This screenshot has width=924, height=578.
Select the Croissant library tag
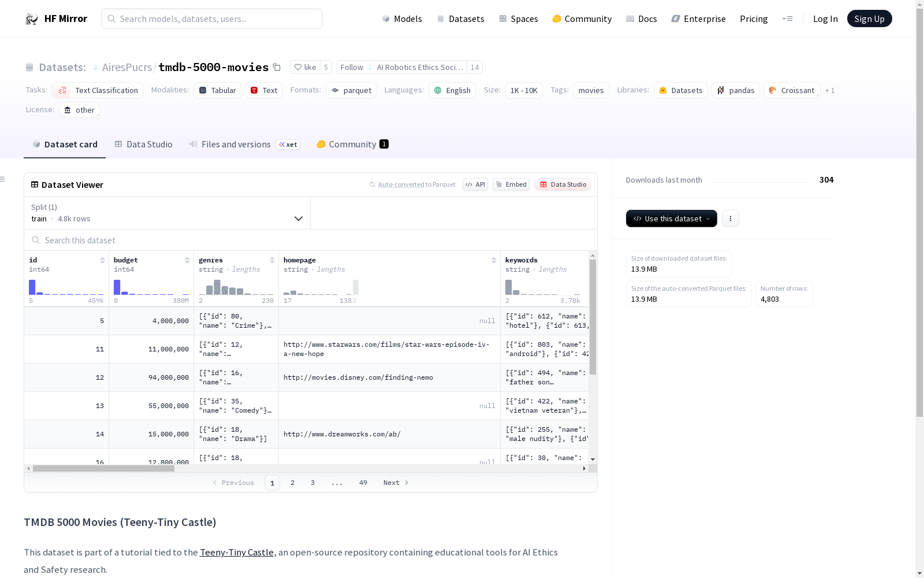pyautogui.click(x=792, y=90)
